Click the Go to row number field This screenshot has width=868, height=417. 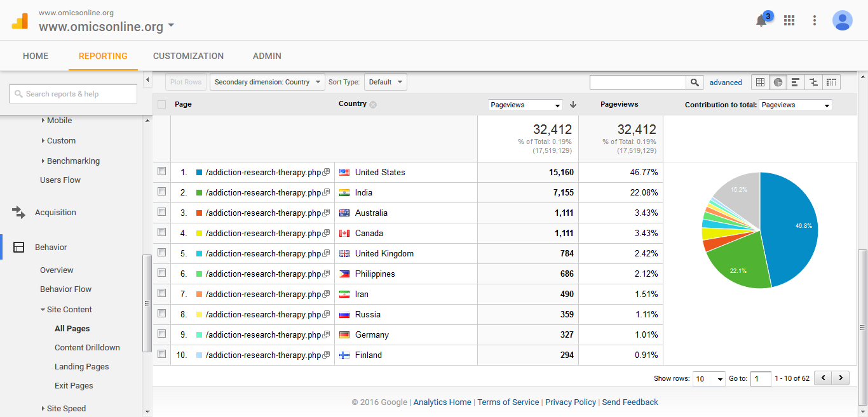tap(761, 378)
